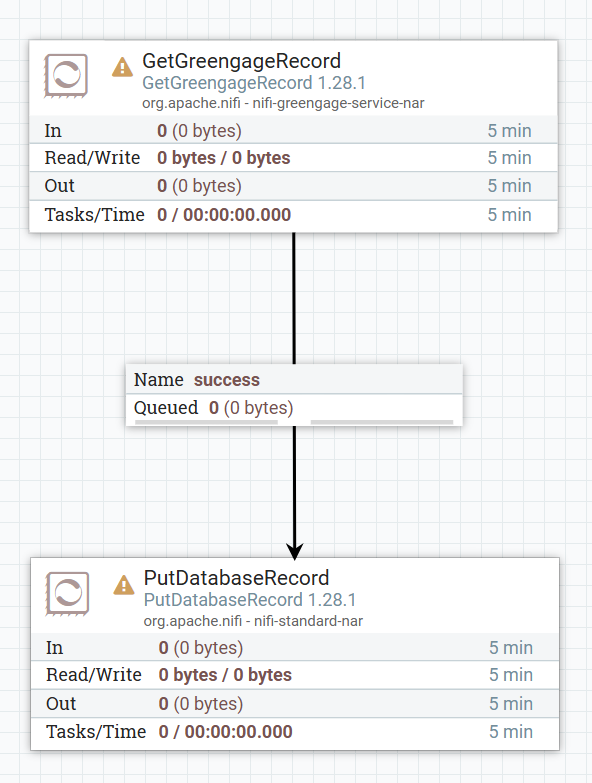Click the Queued row of the connection

click(x=295, y=408)
